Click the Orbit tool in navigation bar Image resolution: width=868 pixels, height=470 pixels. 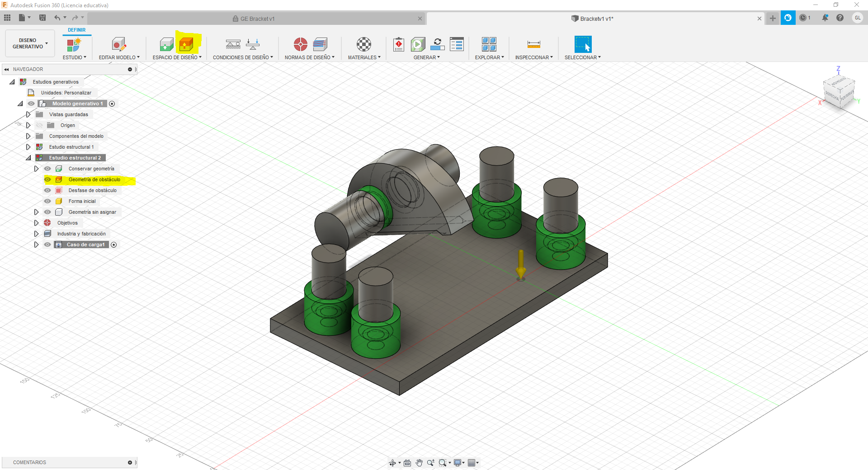pos(392,463)
